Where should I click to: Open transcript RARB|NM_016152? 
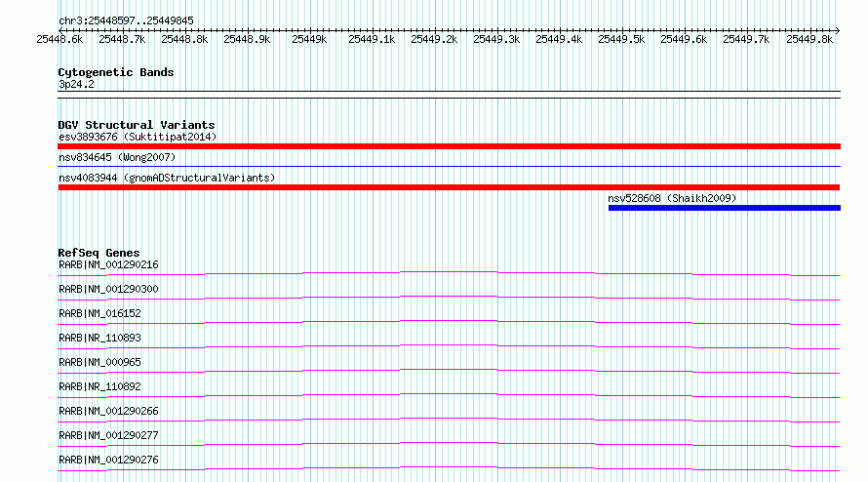pos(99,313)
